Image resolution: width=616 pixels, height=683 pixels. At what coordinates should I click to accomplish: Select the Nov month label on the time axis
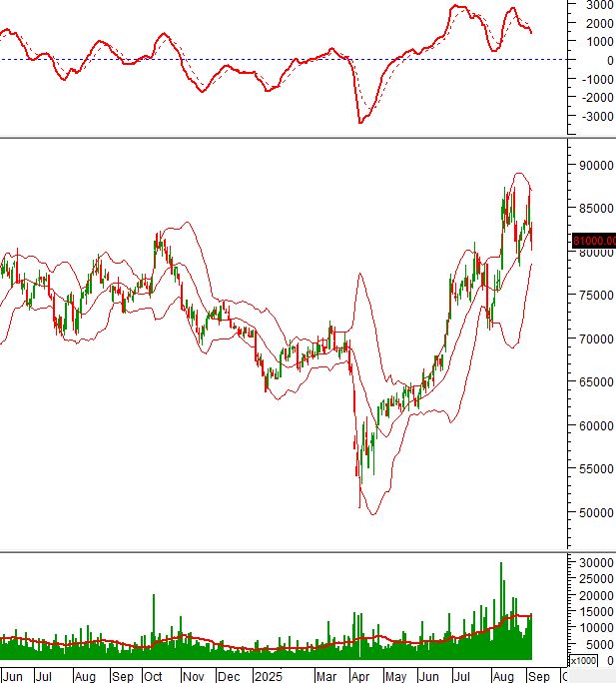[x=194, y=676]
